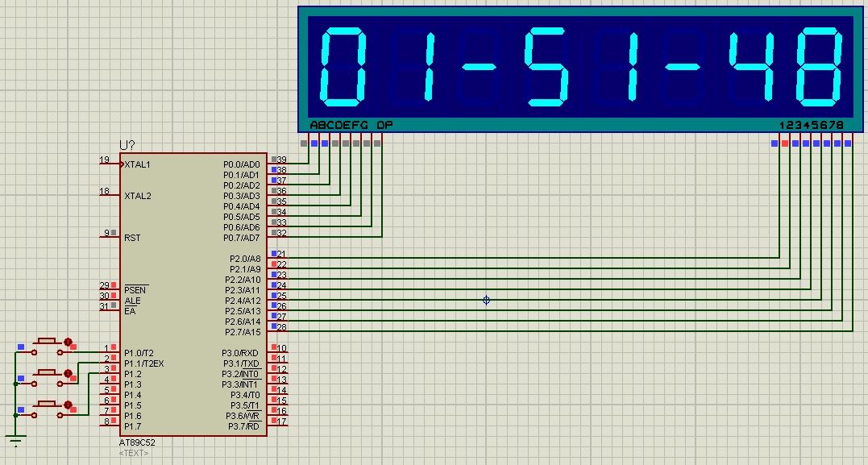The height and width of the screenshot is (465, 868).
Task: Click the P2.6/A14 pin label
Action: click(x=243, y=322)
